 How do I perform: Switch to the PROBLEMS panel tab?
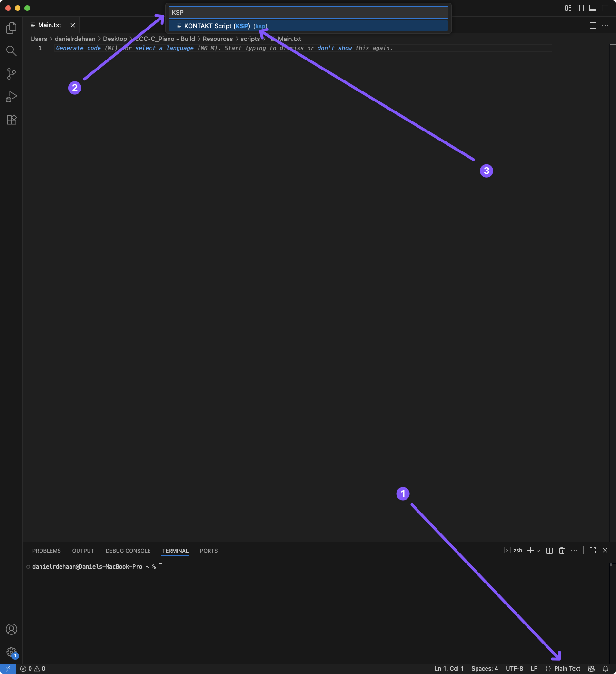click(x=47, y=551)
